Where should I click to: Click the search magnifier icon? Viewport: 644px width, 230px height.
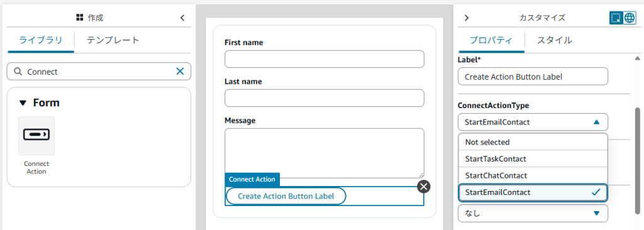(18, 72)
